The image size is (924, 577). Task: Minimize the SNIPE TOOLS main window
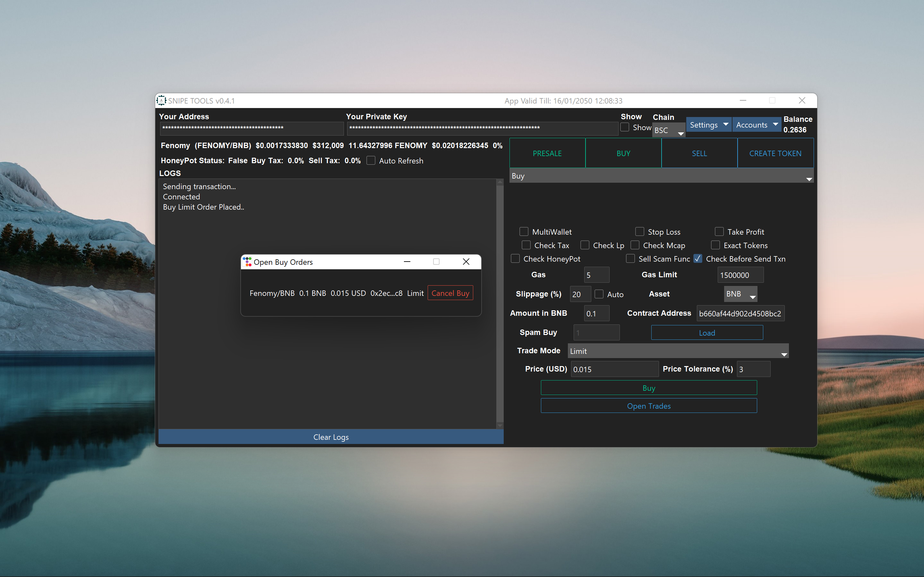pos(743,100)
